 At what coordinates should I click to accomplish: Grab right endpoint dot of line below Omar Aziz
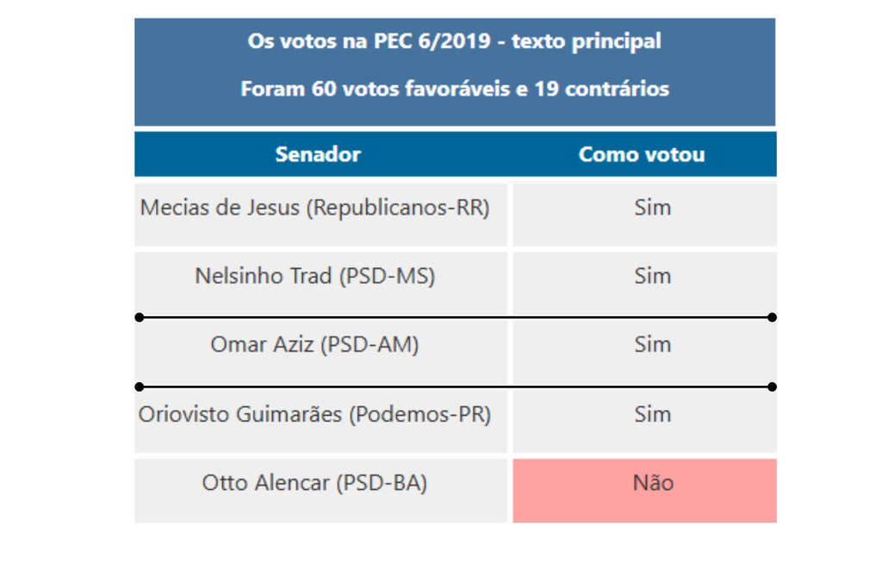coord(773,387)
